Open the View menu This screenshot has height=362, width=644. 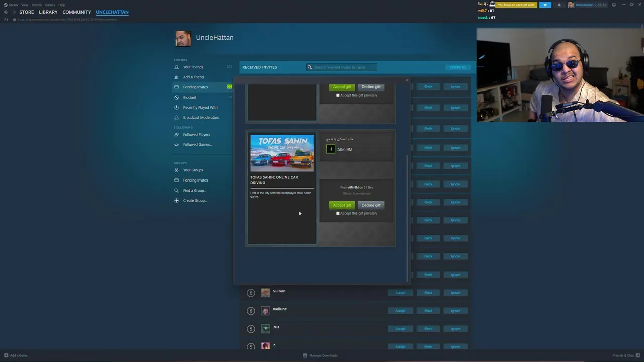pyautogui.click(x=24, y=5)
